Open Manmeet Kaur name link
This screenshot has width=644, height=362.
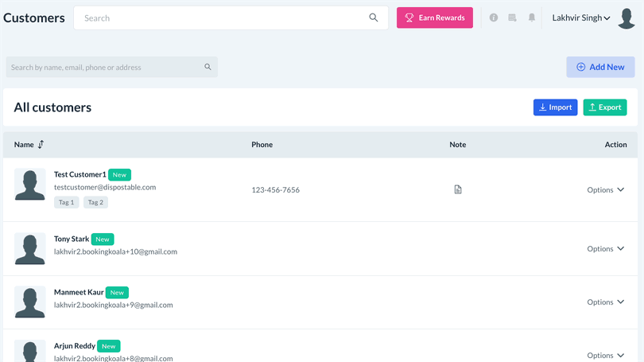point(79,292)
